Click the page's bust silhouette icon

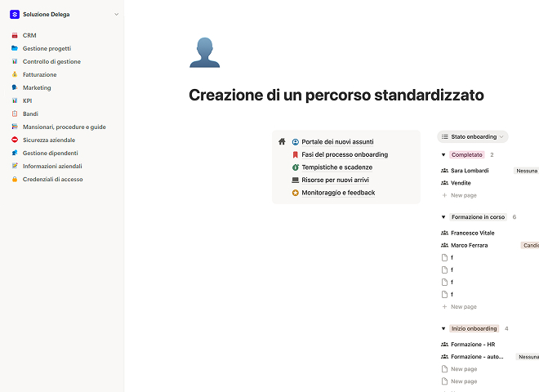[204, 52]
